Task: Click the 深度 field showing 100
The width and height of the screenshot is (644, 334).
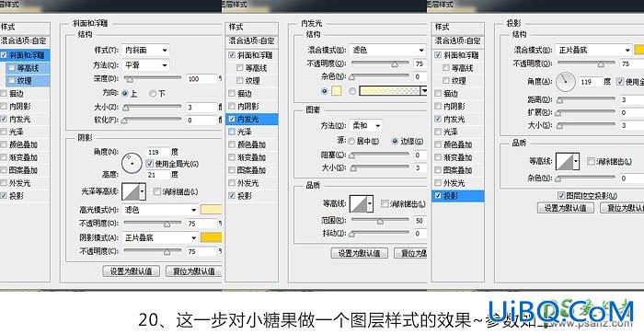Action: coord(201,78)
